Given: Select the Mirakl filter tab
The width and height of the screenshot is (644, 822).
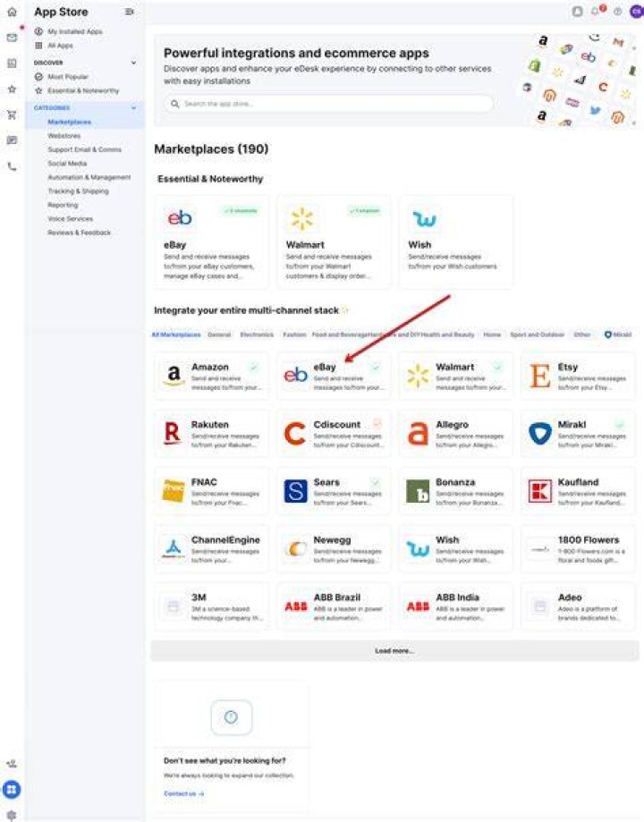Looking at the screenshot, I should 618,335.
